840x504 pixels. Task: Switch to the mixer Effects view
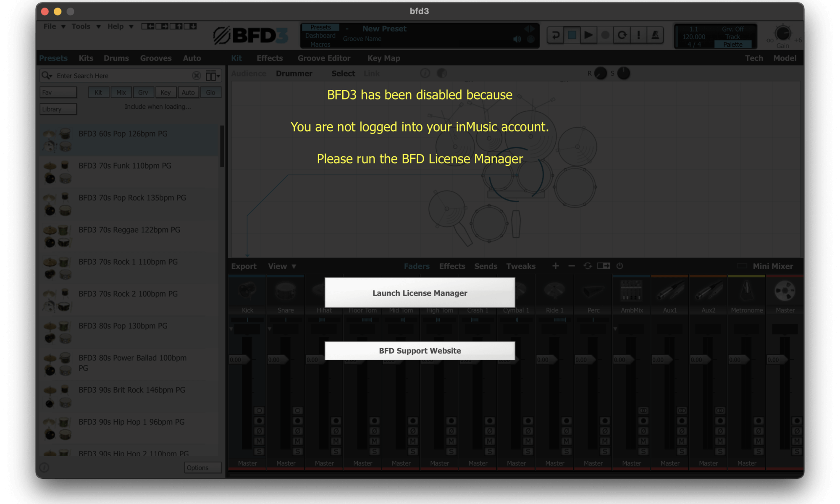tap(452, 266)
